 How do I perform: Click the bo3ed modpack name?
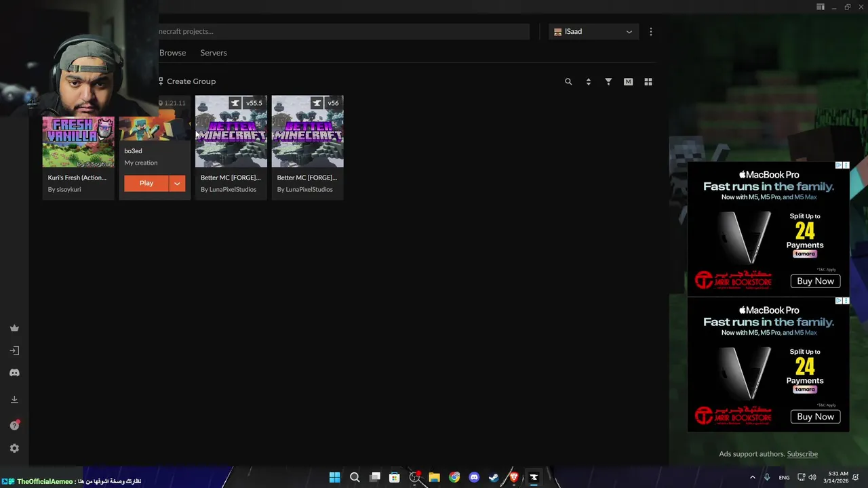click(x=133, y=151)
